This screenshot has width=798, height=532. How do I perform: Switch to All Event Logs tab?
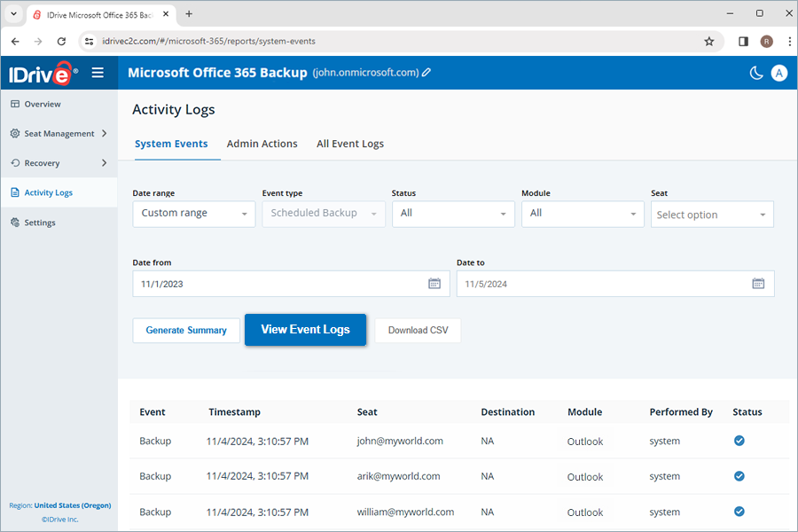[x=350, y=144]
